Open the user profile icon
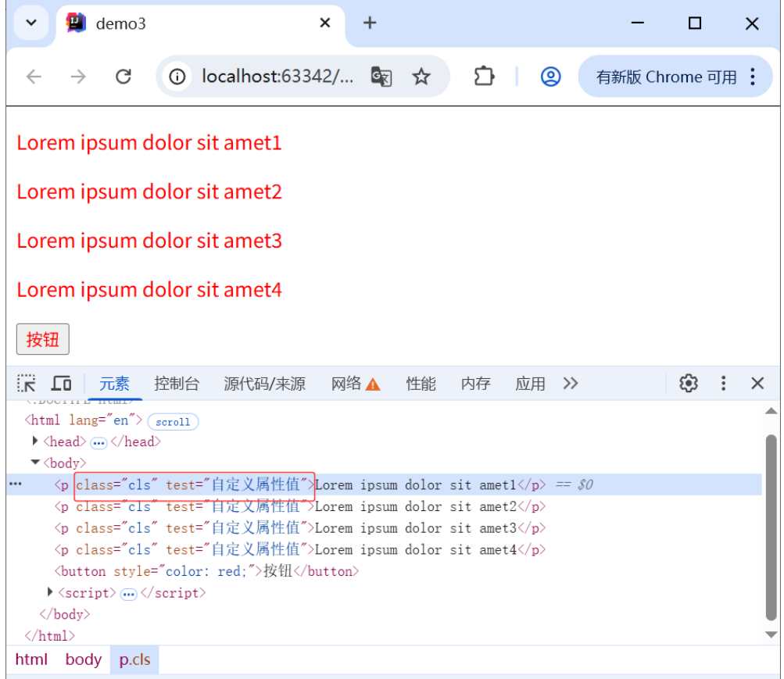 550,77
